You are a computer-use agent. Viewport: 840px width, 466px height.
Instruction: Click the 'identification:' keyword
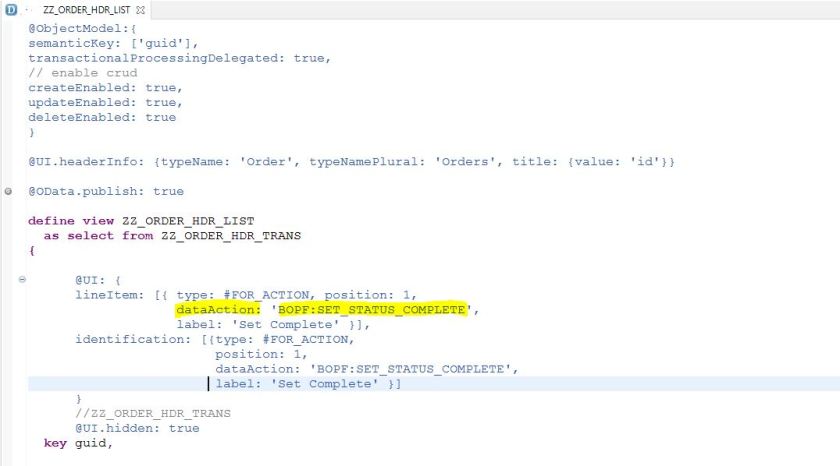point(132,340)
